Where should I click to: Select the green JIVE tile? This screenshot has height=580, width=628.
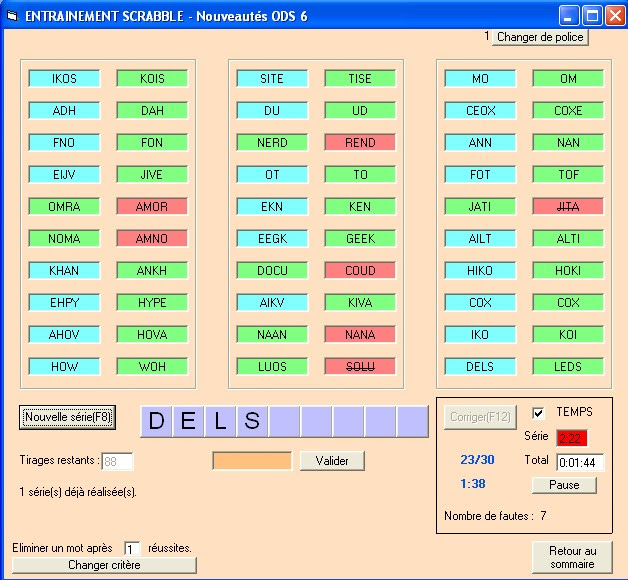click(x=152, y=175)
